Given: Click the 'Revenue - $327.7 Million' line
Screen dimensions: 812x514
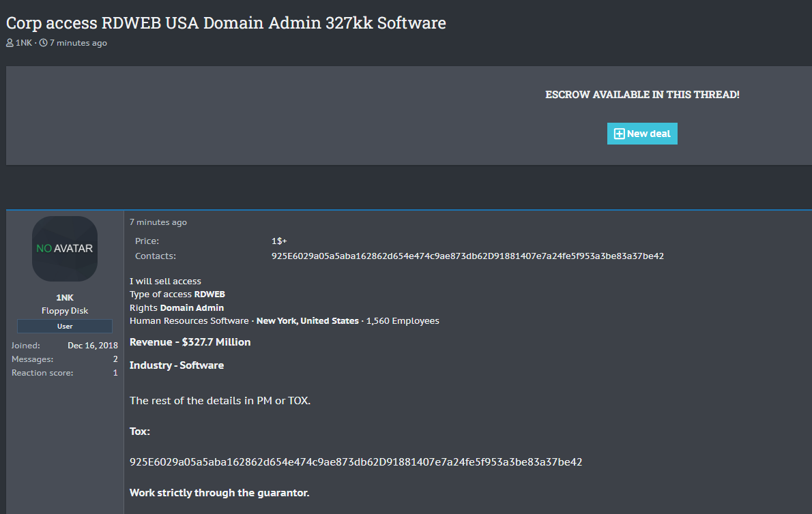Looking at the screenshot, I should (x=190, y=342).
